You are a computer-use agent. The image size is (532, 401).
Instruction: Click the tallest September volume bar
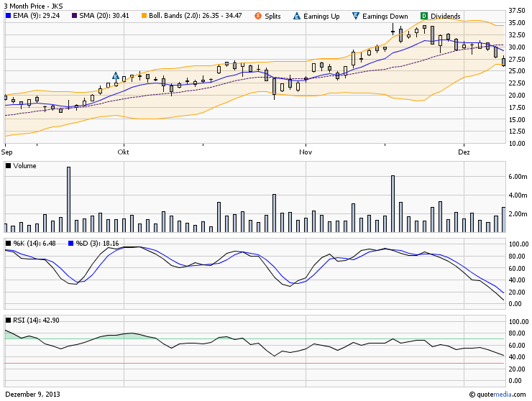coord(68,200)
